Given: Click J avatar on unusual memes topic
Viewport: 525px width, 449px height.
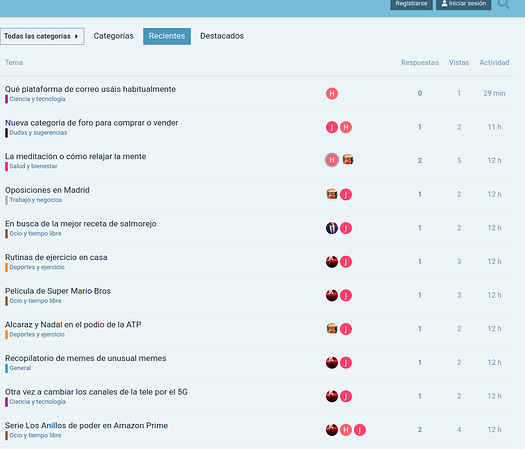Looking at the screenshot, I should tap(346, 363).
